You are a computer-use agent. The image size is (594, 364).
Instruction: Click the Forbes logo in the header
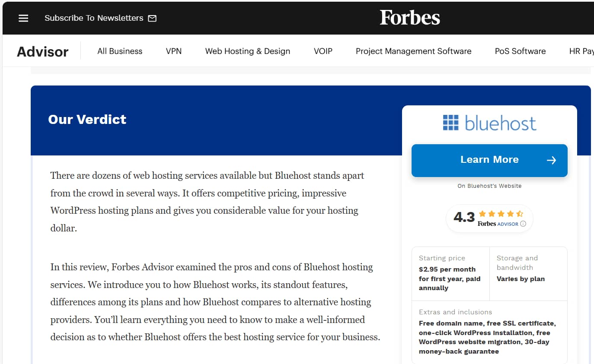(x=409, y=18)
